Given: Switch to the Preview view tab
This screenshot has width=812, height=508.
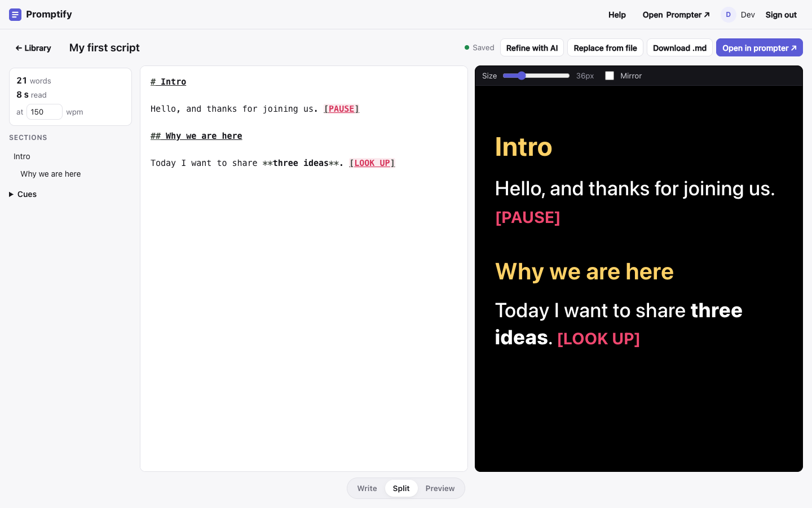Looking at the screenshot, I should coord(440,488).
